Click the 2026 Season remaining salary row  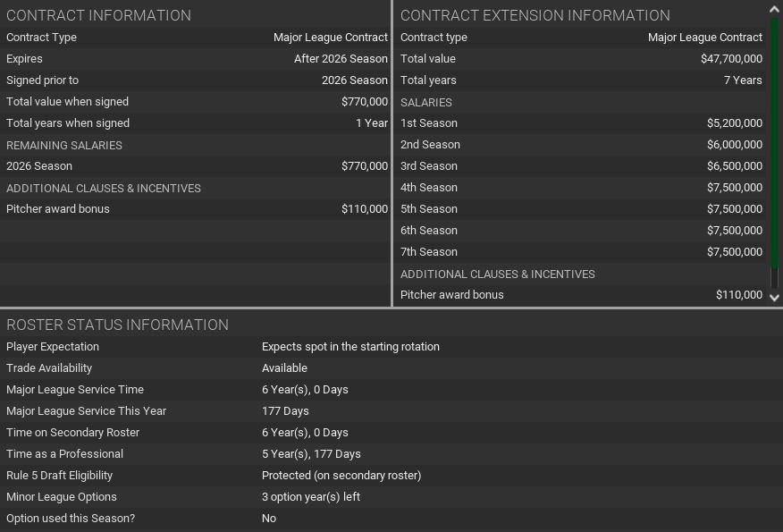coord(197,166)
